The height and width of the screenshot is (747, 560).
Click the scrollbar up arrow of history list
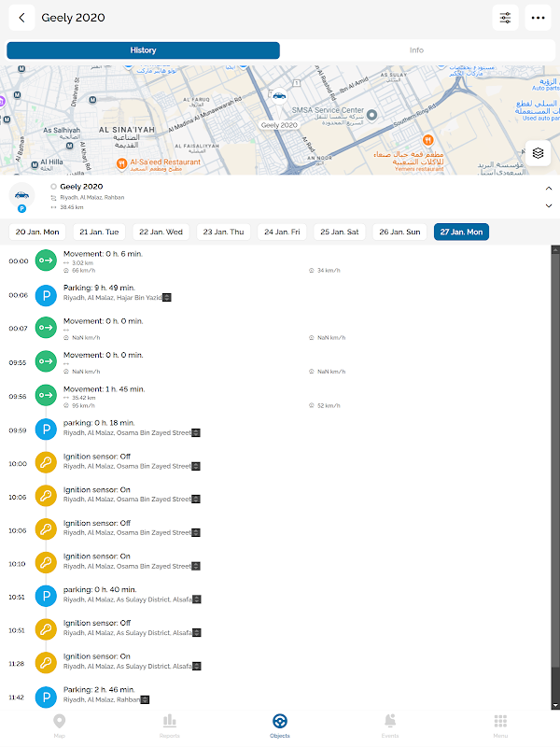click(x=555, y=249)
